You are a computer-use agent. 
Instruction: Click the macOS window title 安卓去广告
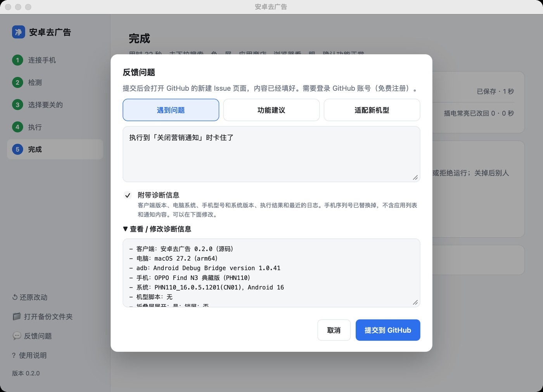point(271,7)
